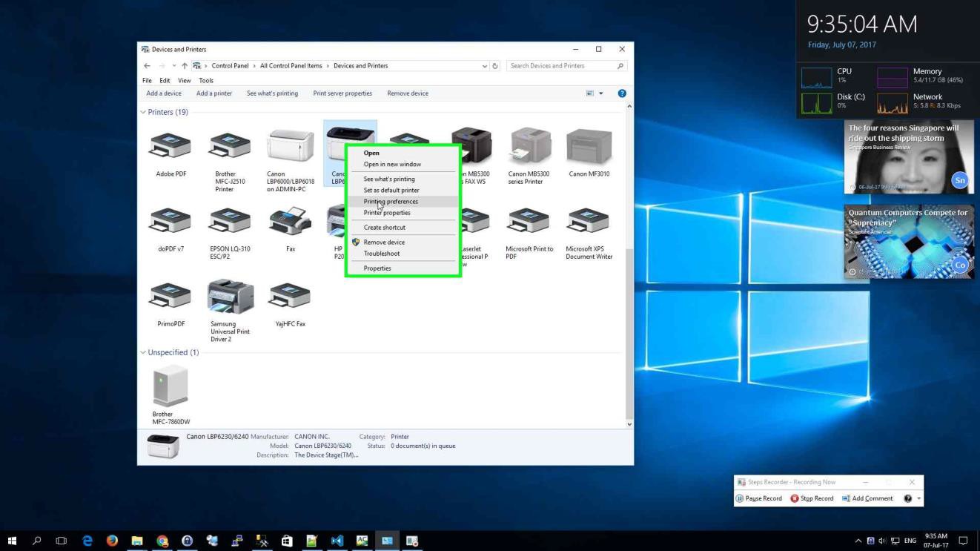Select the Microsoft Print to PDF printer
The image size is (980, 551).
(x=529, y=221)
